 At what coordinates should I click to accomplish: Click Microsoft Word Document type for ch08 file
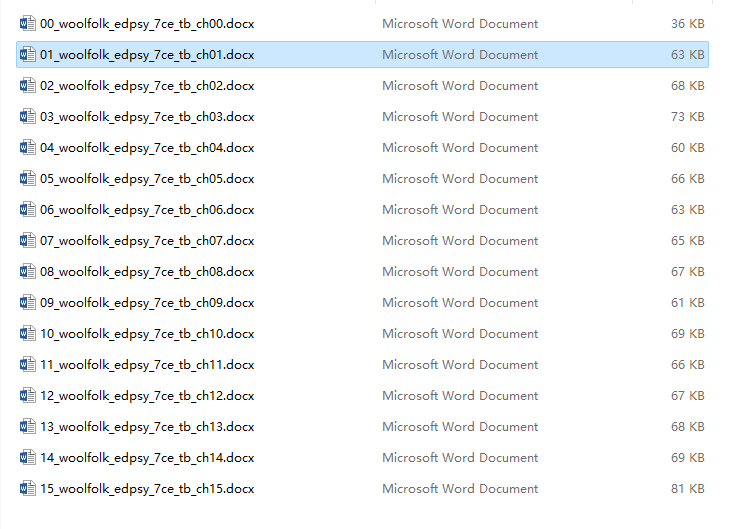coord(460,271)
